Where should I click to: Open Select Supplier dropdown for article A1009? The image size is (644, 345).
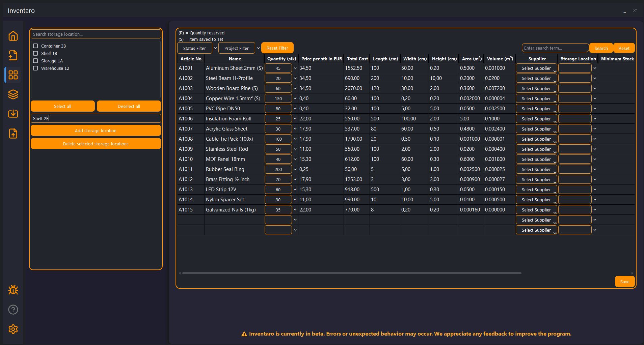pos(536,149)
